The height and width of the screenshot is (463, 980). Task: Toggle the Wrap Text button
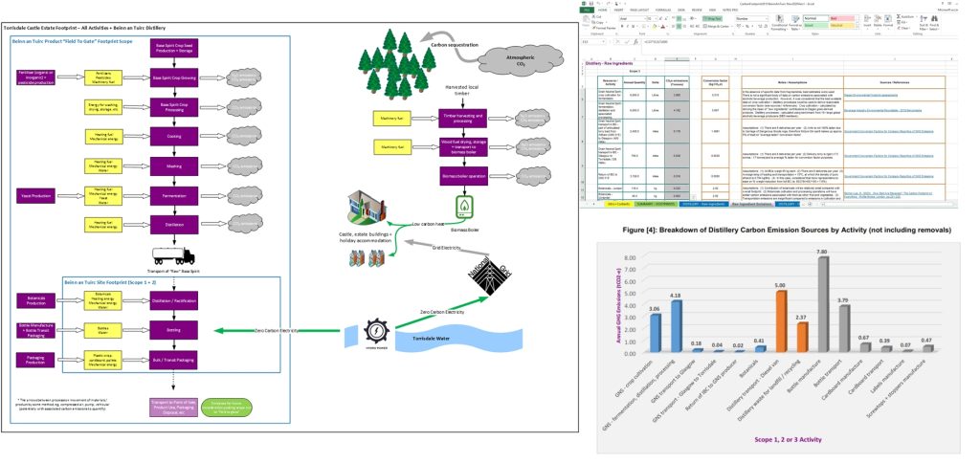point(712,19)
